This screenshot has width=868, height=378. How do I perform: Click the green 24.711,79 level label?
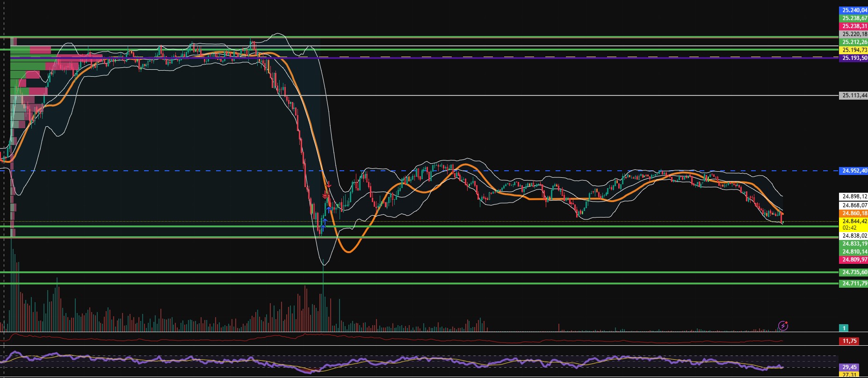(x=854, y=283)
